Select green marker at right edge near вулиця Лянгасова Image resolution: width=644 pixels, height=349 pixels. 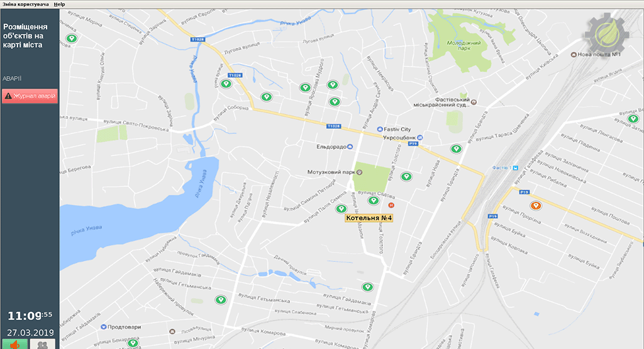coord(633,119)
